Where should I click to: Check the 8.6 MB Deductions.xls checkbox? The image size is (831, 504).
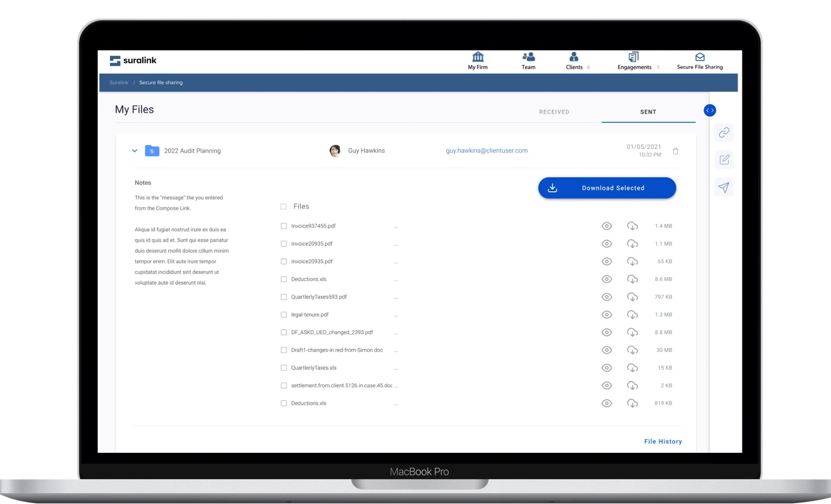[x=284, y=279]
